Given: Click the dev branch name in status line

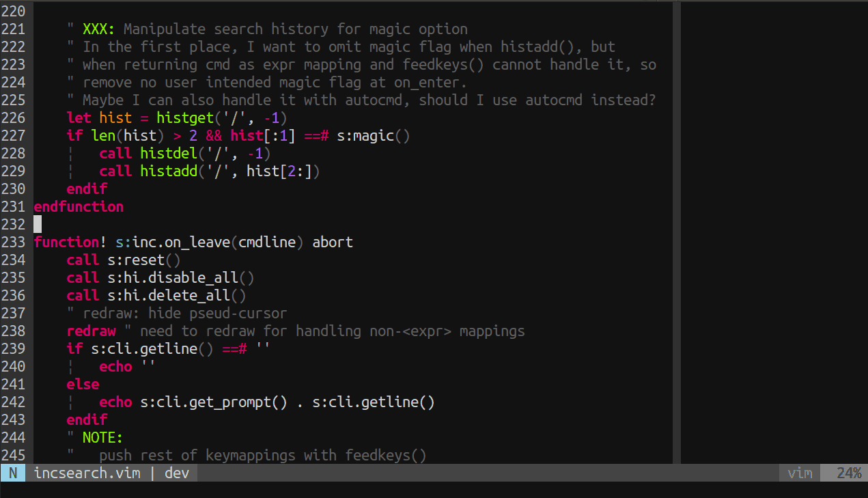Looking at the screenshot, I should [x=177, y=473].
